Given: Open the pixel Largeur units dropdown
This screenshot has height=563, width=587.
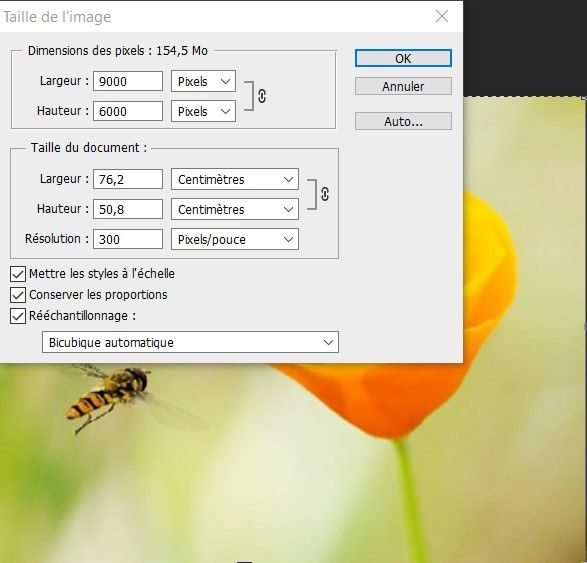Looking at the screenshot, I should tap(203, 81).
